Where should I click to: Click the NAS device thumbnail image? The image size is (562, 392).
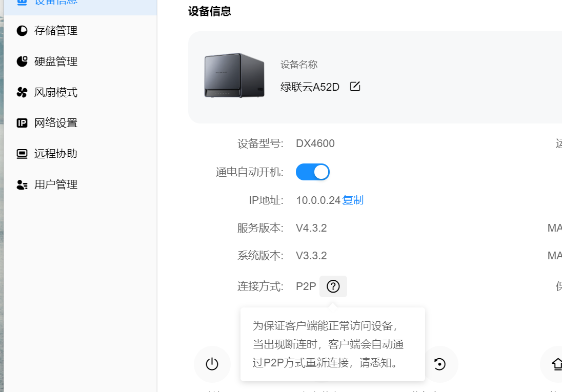pyautogui.click(x=234, y=75)
